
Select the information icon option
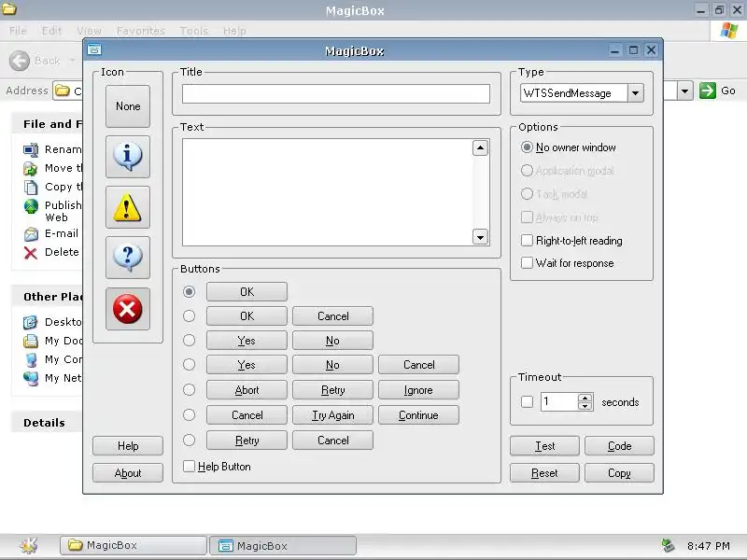128,156
